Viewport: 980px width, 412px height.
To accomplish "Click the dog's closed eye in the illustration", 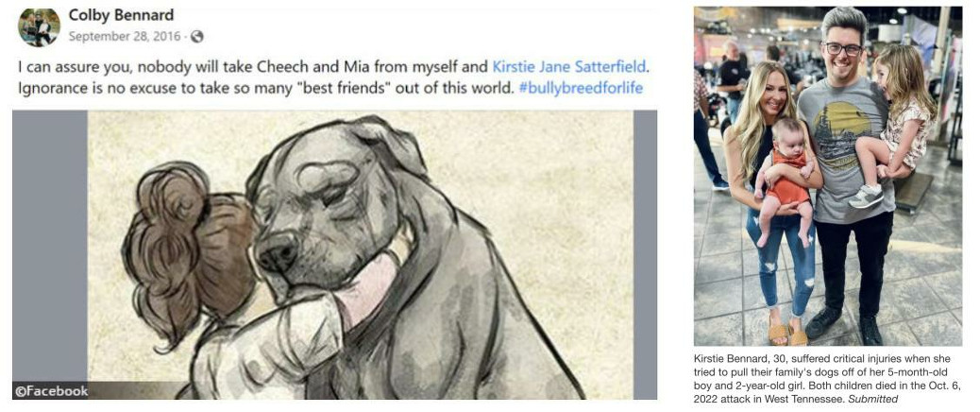I will 334,198.
